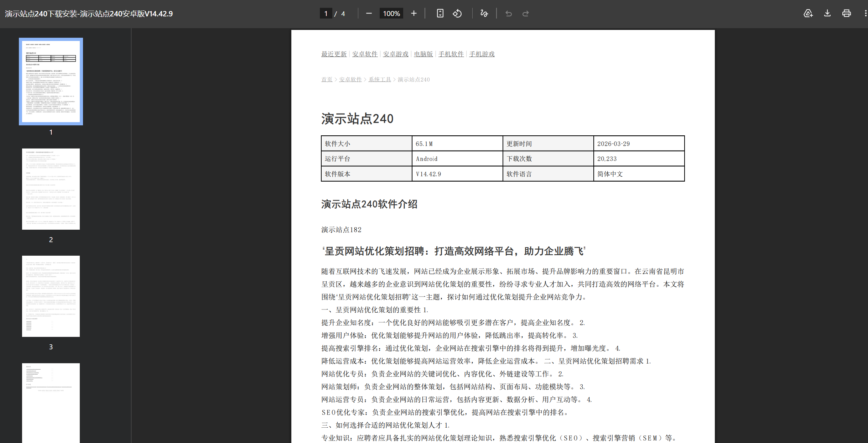This screenshot has height=443, width=868.
Task: Click the redo icon
Action: 526,13
